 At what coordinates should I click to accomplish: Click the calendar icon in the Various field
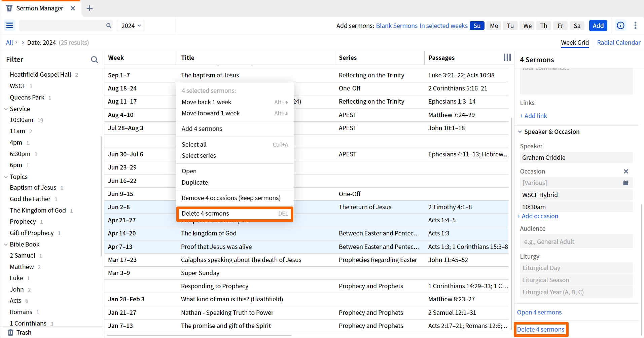(x=625, y=183)
